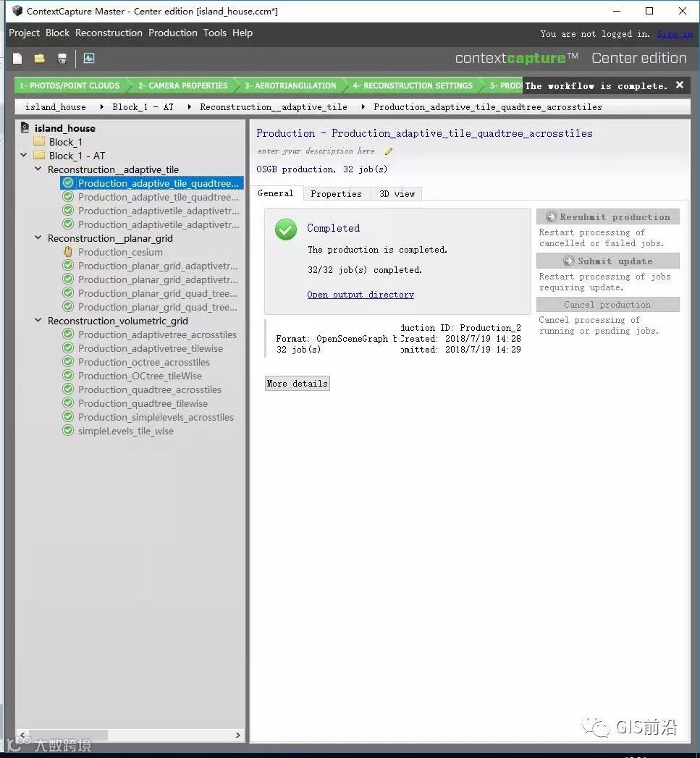This screenshot has width=700, height=758.
Task: Go to workflow step 1 Photos/Point Clouds
Action: click(69, 85)
